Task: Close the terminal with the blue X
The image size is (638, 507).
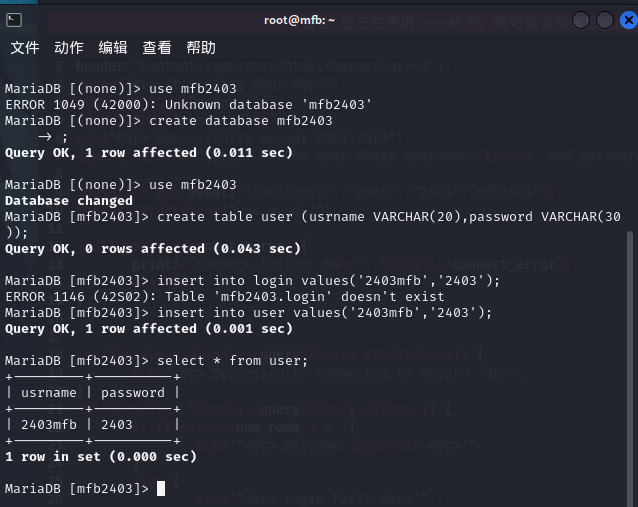Action: 629,20
